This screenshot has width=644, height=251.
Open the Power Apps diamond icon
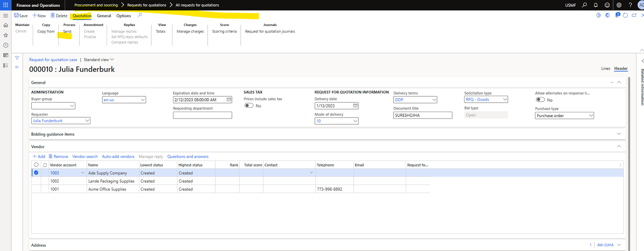click(599, 15)
